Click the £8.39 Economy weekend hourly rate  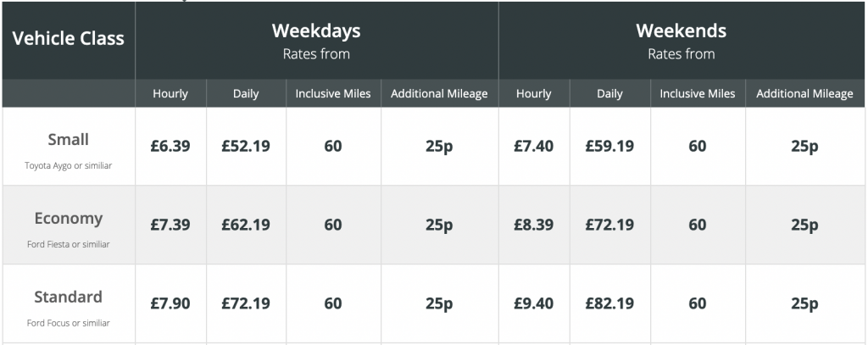534,225
